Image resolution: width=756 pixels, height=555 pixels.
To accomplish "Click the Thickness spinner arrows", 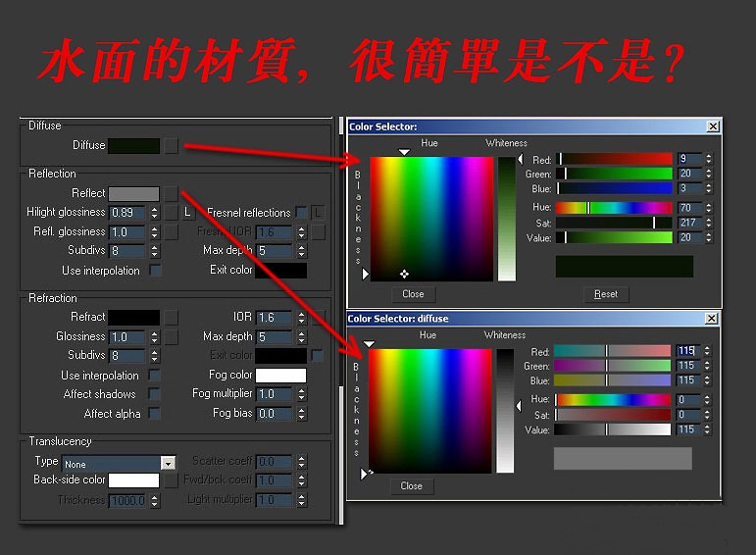I will click(x=154, y=500).
